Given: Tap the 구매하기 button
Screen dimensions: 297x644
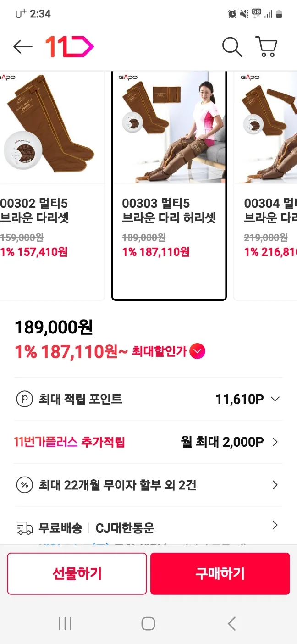Looking at the screenshot, I should click(220, 573).
